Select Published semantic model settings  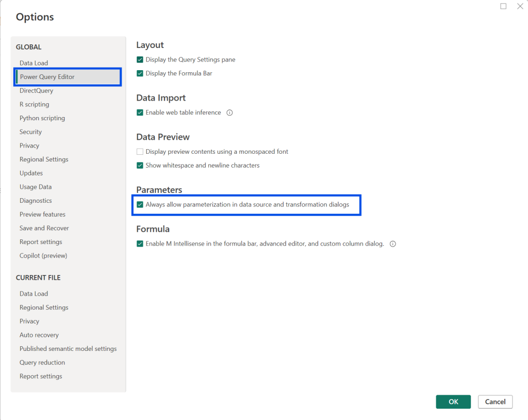click(68, 349)
